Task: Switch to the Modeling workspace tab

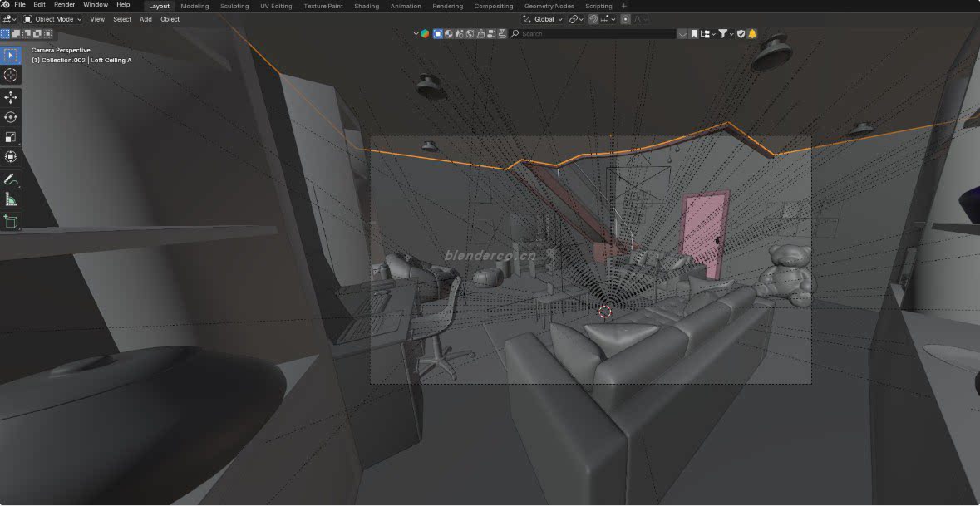Action: 195,7
